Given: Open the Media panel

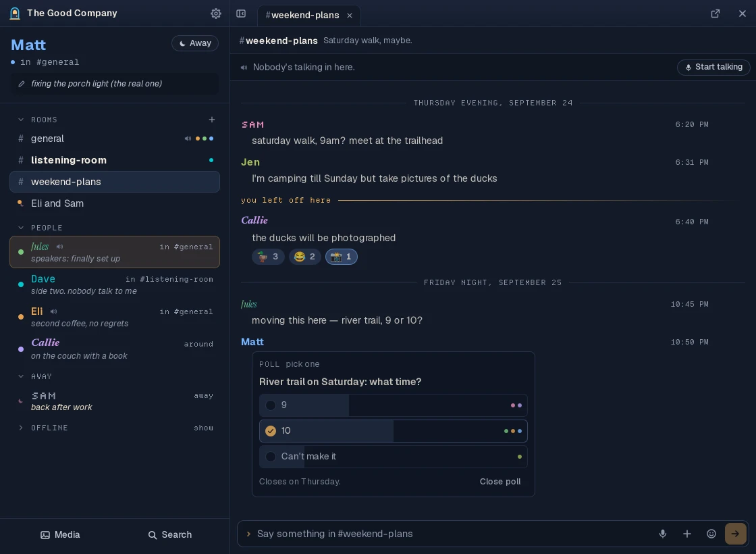Looking at the screenshot, I should coord(60,534).
